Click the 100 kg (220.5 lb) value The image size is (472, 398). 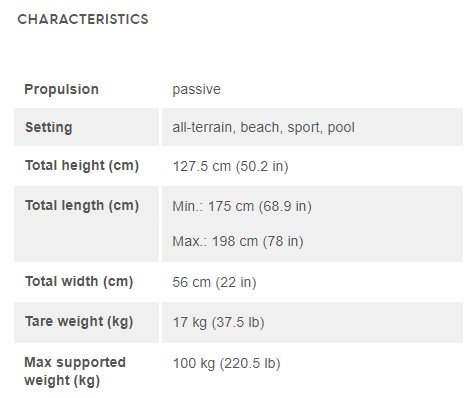pos(226,363)
